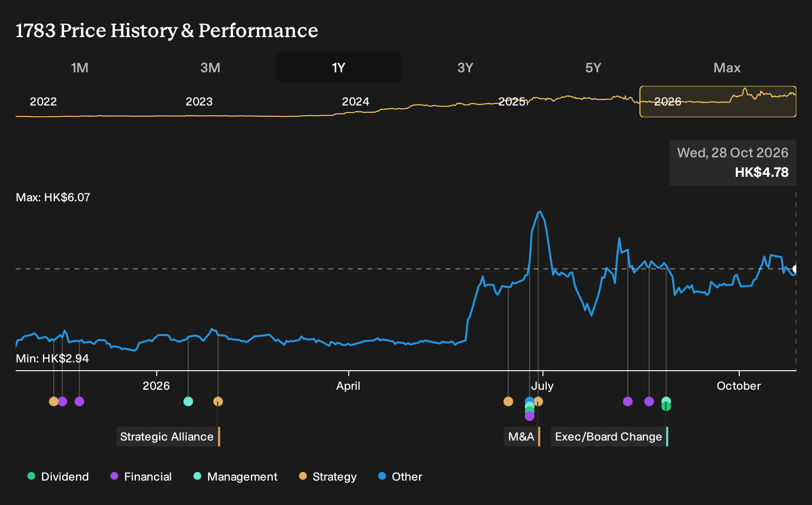Toggle Strategy events in the legend
Viewport: 812px width, 505px height.
(x=328, y=477)
